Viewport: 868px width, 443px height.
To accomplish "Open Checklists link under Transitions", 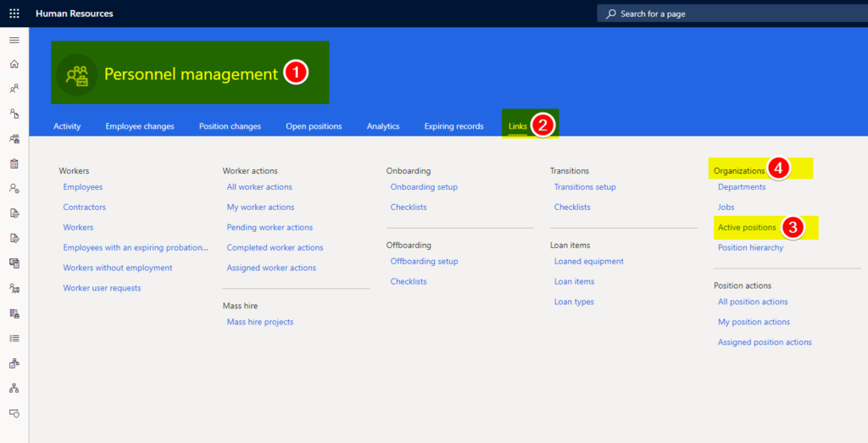I will coord(572,207).
